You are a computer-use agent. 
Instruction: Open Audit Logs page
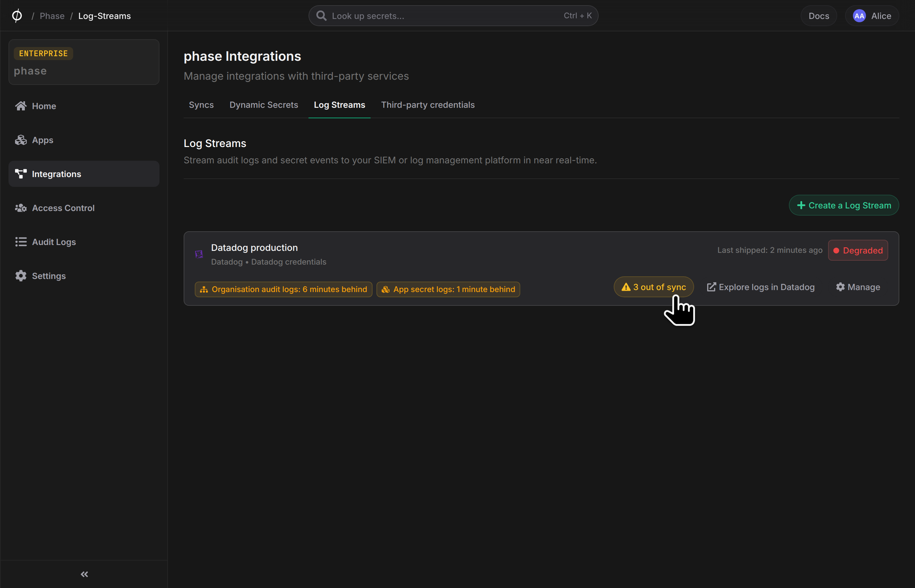pos(84,242)
